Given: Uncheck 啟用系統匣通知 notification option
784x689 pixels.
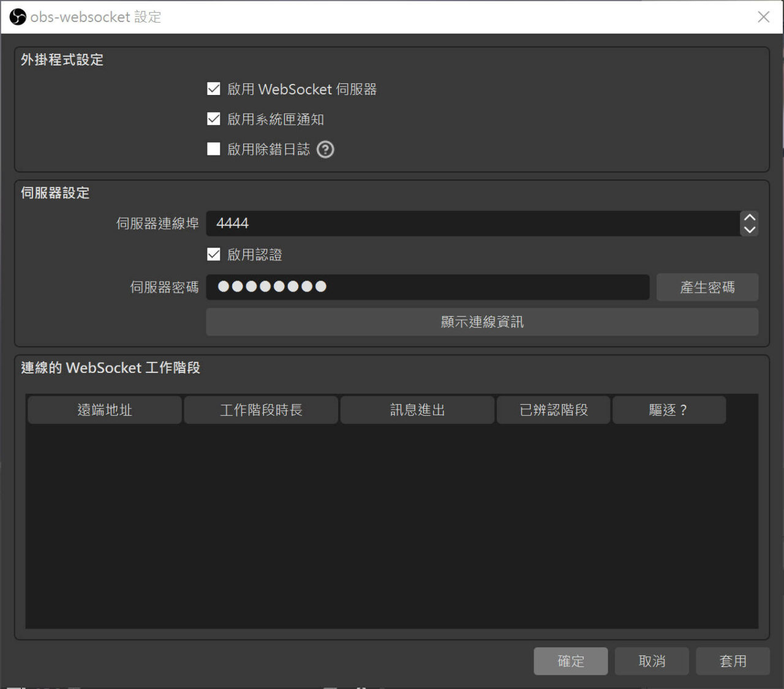Looking at the screenshot, I should (x=213, y=119).
